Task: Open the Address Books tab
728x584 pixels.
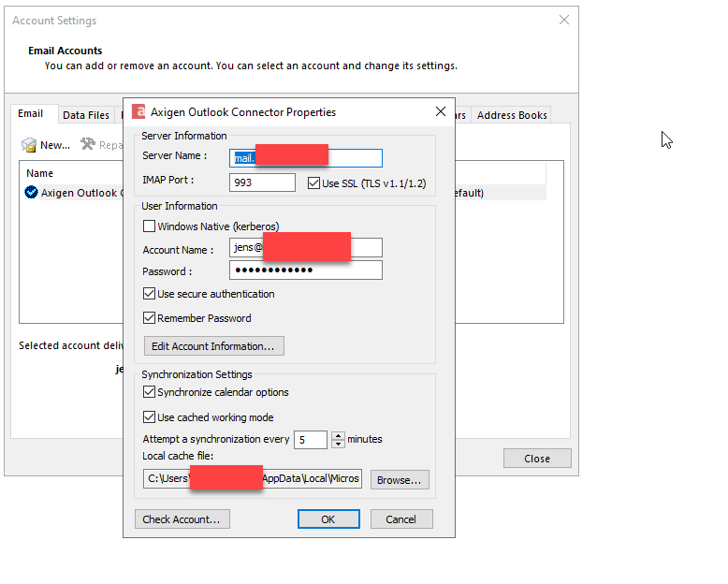Action: click(512, 115)
